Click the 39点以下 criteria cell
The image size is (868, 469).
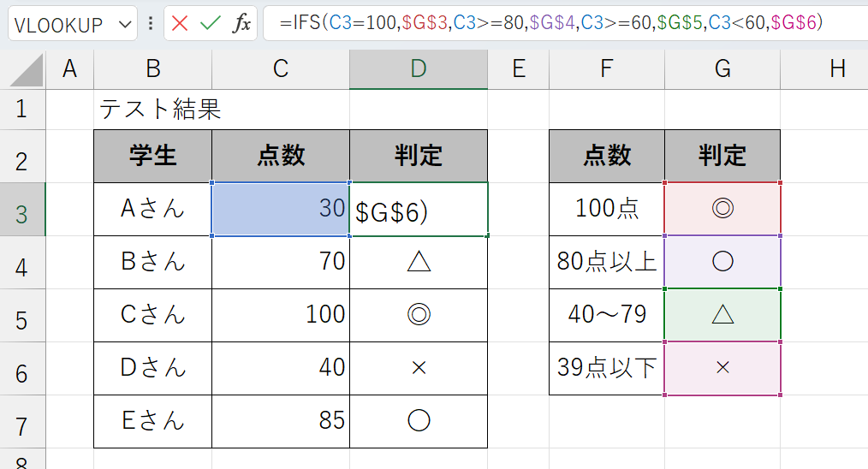[x=607, y=368]
